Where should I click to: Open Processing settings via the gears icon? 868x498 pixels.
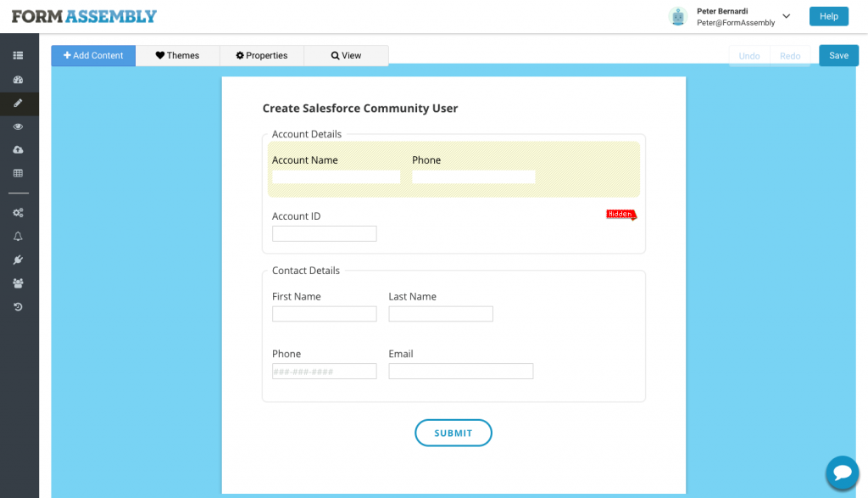coord(19,212)
